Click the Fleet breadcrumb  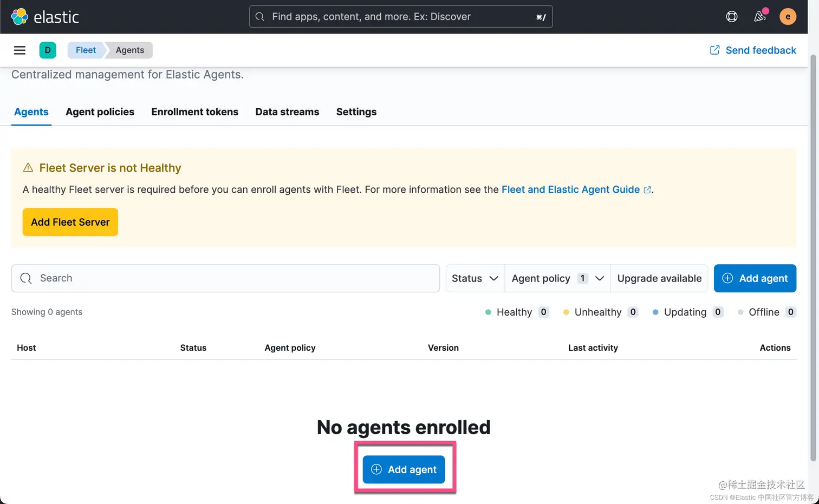point(86,50)
